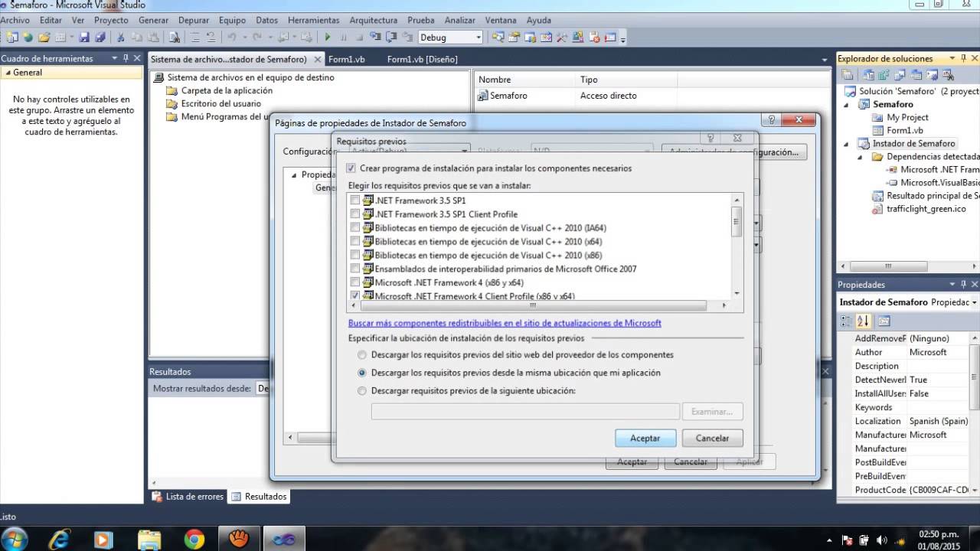Check Visual C++ 2010 (IA64) runtime libraries
The width and height of the screenshot is (980, 551).
[x=354, y=228]
